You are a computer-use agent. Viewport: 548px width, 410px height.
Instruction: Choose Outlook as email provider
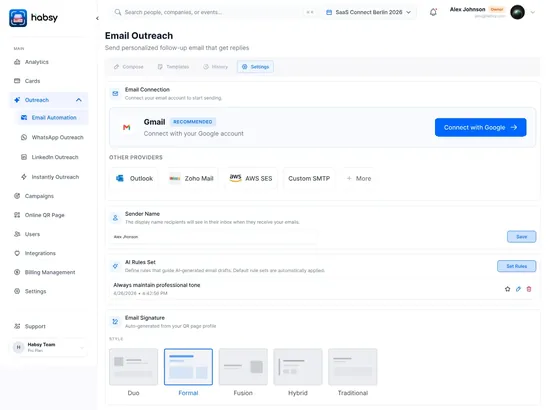[x=134, y=179]
